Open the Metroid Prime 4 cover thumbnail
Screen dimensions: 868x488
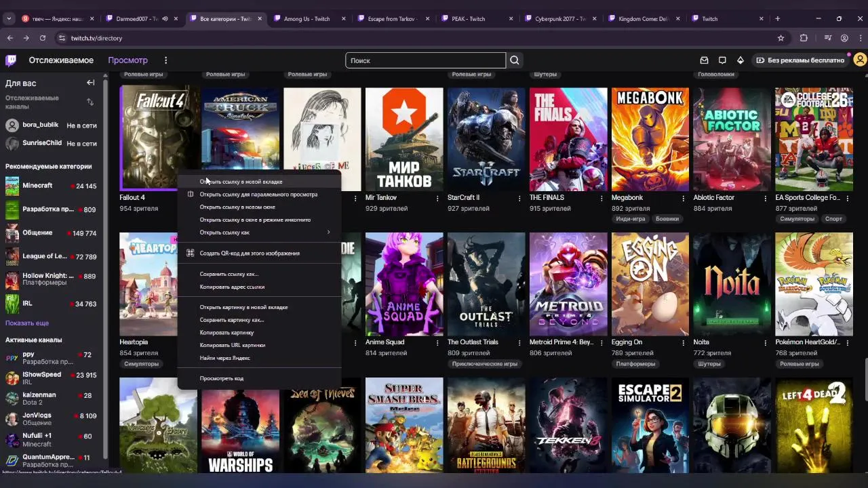pyautogui.click(x=568, y=284)
